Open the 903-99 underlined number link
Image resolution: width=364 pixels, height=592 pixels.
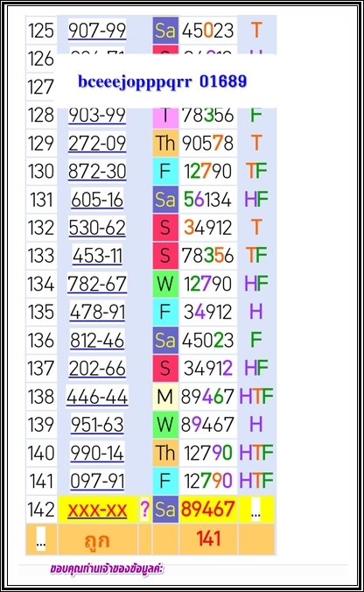[x=97, y=115]
